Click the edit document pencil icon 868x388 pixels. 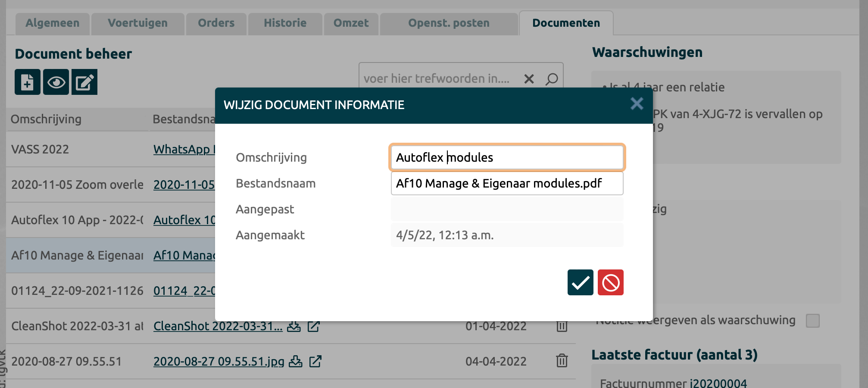(x=84, y=82)
